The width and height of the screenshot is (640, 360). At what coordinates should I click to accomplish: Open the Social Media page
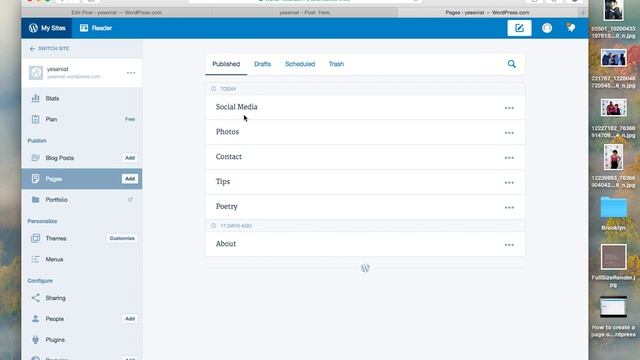click(236, 107)
